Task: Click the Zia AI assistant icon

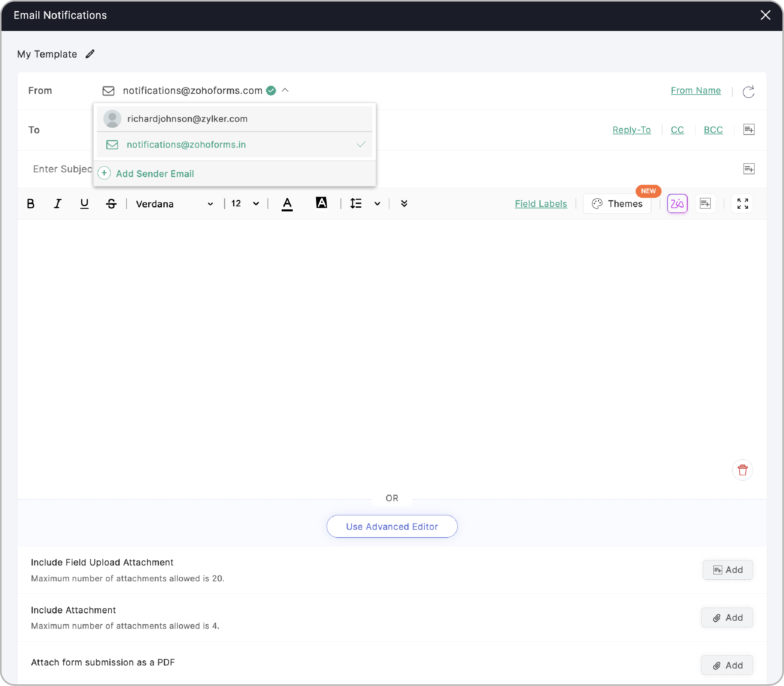Action: pyautogui.click(x=677, y=203)
